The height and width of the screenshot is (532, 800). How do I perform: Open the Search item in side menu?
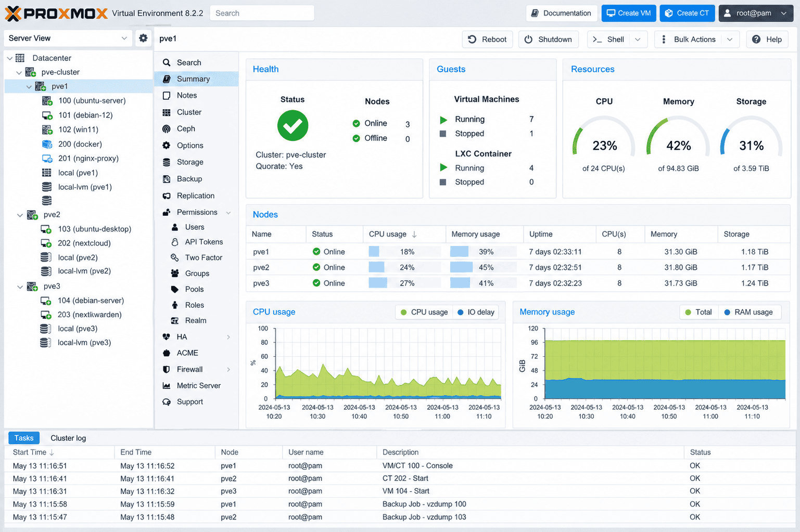[x=197, y=62]
